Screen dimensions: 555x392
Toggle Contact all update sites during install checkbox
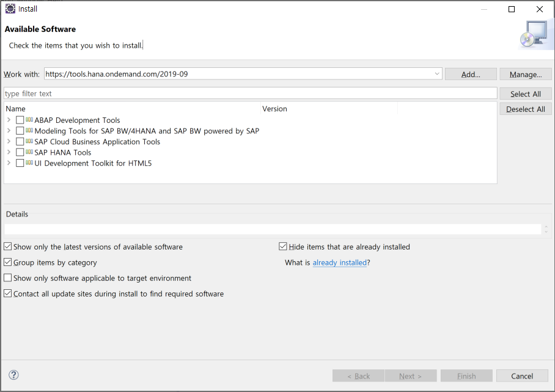click(x=7, y=293)
